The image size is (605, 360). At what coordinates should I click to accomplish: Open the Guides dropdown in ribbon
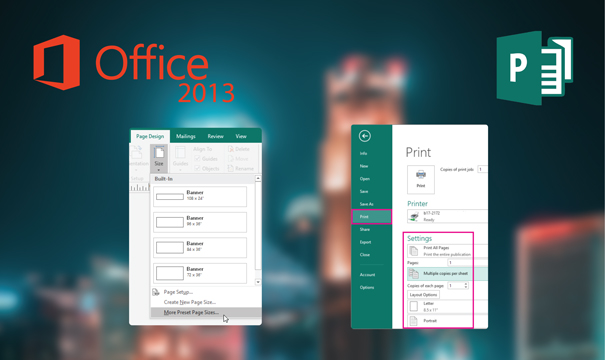[180, 158]
